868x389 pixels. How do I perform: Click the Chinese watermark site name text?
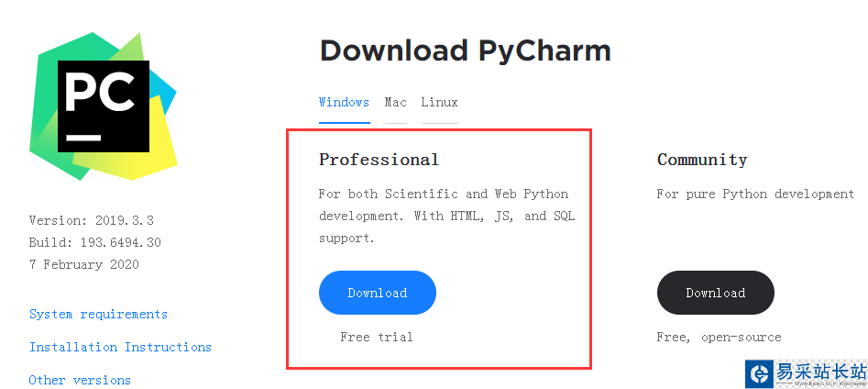click(x=820, y=371)
